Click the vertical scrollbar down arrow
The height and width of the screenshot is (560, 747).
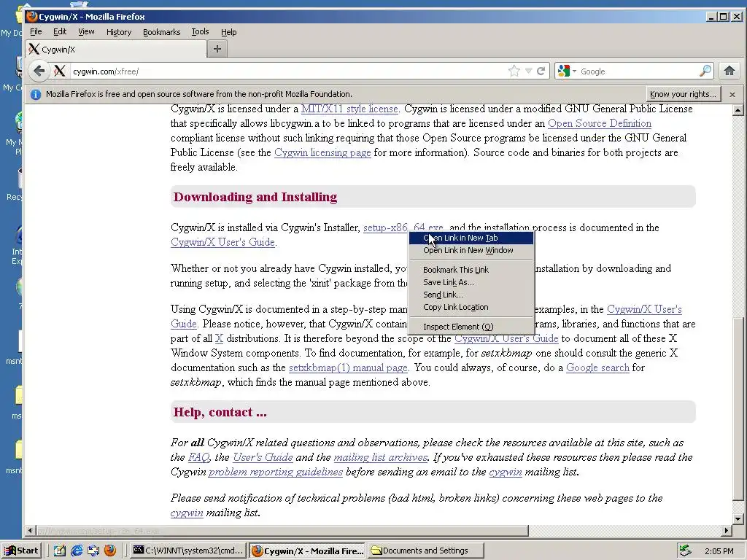738,519
